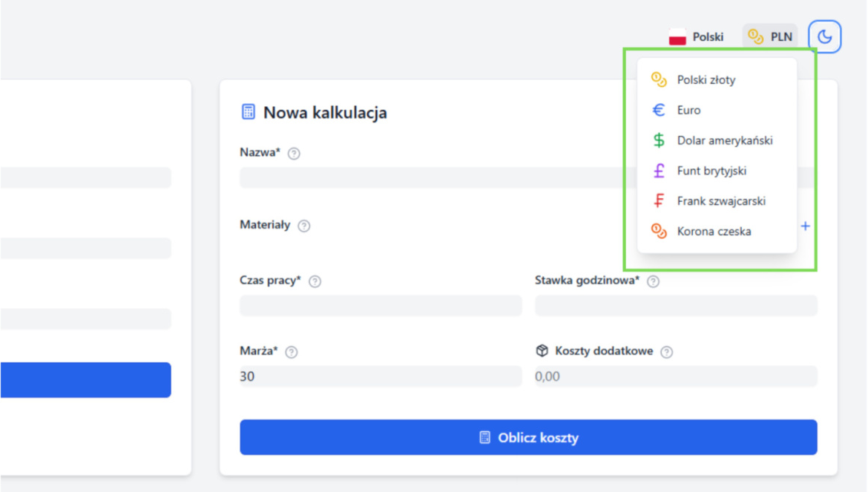Viewport: 868px width, 492px height.
Task: Show help tooltip next to Czas pracy
Action: 315,281
